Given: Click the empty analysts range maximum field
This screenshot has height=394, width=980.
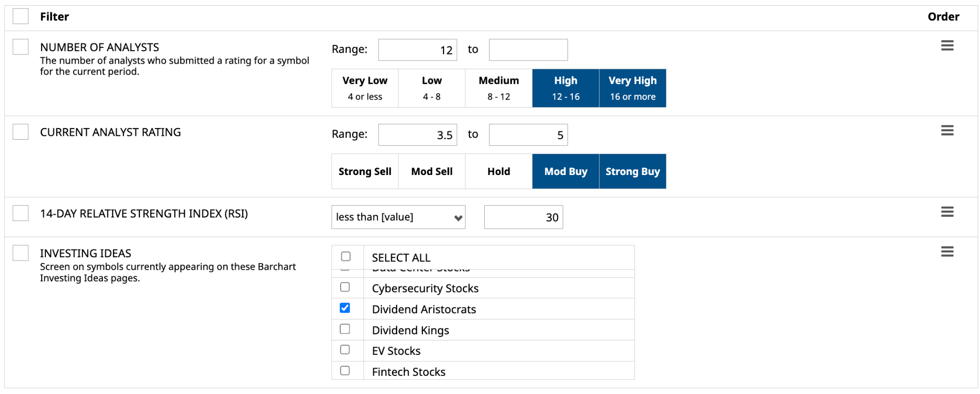Looking at the screenshot, I should click(528, 50).
